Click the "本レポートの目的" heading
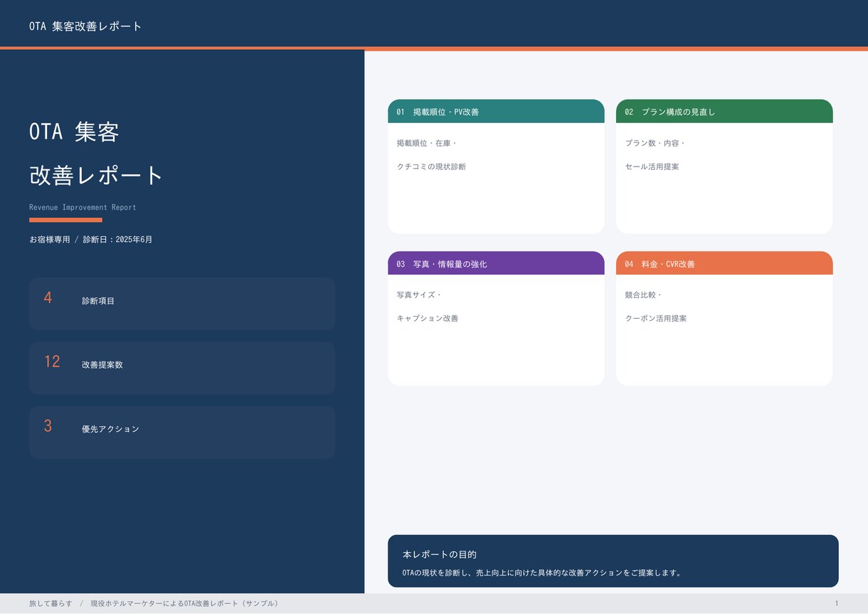 [x=440, y=554]
